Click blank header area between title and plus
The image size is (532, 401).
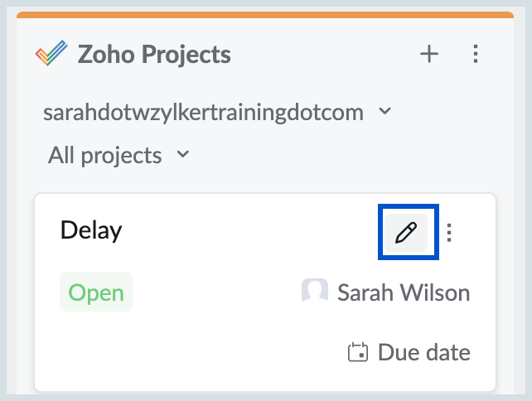(323, 56)
